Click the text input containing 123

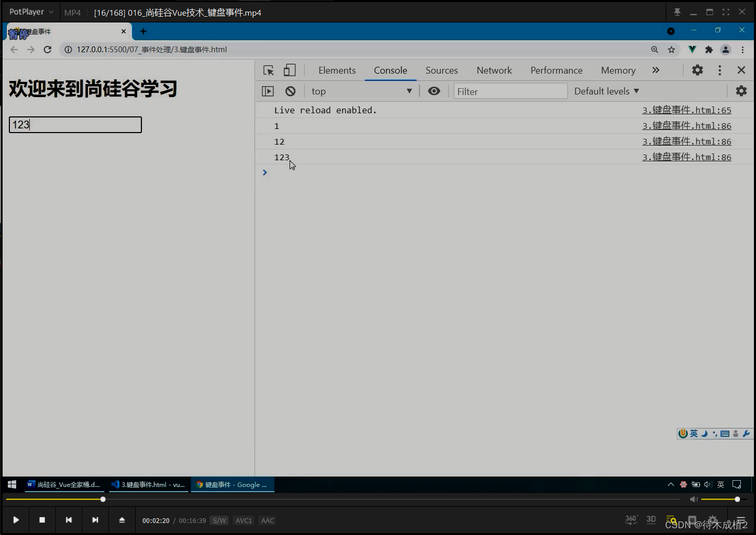point(75,125)
